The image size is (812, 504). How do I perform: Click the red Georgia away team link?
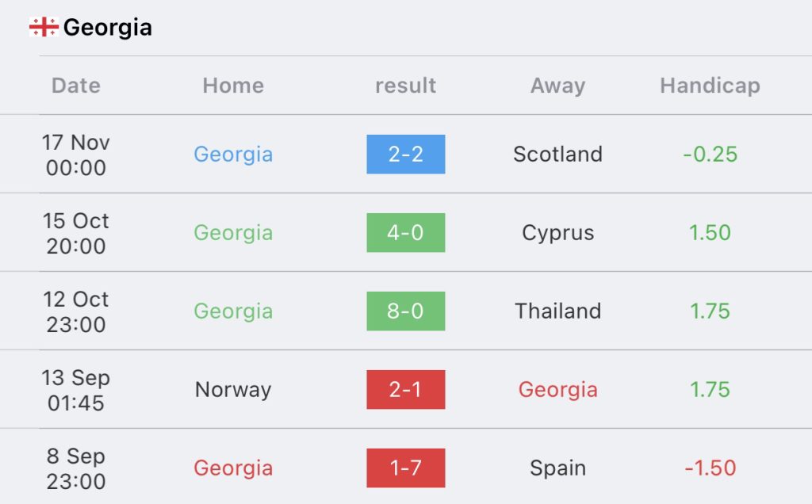557,390
